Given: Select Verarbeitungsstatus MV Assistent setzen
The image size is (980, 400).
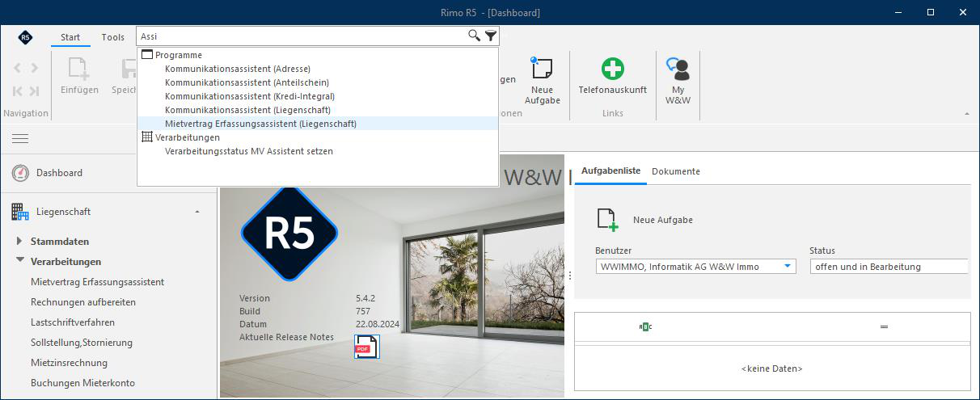Looking at the screenshot, I should coord(249,151).
